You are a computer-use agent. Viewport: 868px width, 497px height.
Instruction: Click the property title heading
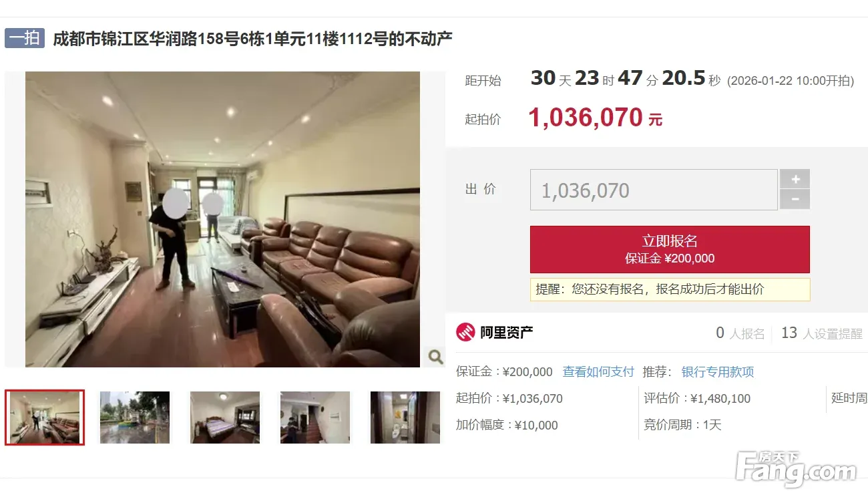[252, 39]
